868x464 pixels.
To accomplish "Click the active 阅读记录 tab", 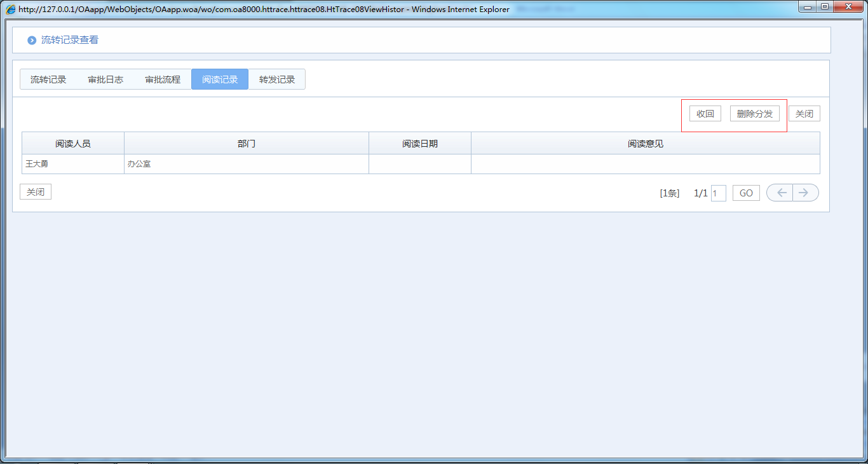I will point(220,79).
